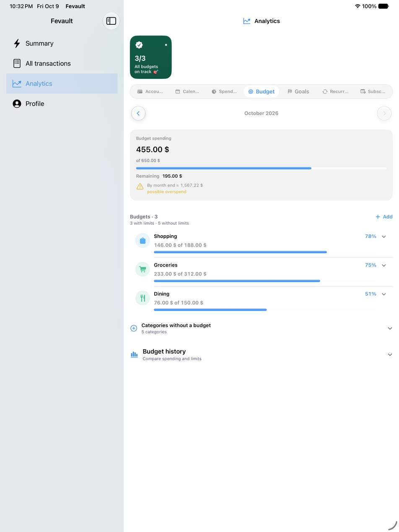Click the Shopping 78% percentage
Screen dimensions: 399x532
[x=370, y=236]
